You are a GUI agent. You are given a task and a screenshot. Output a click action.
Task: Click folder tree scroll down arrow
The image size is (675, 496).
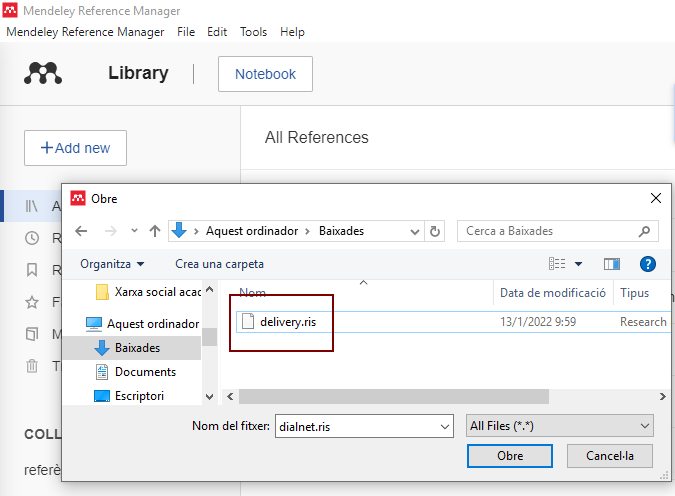210,397
